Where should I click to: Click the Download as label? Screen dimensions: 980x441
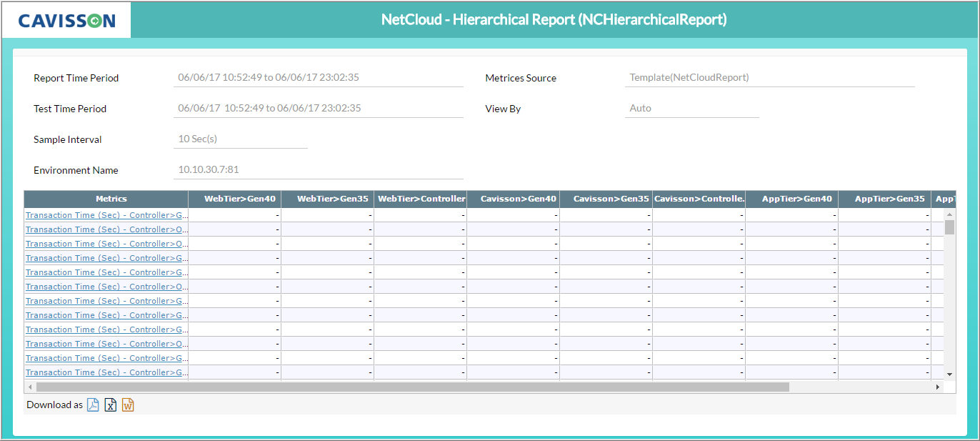55,405
